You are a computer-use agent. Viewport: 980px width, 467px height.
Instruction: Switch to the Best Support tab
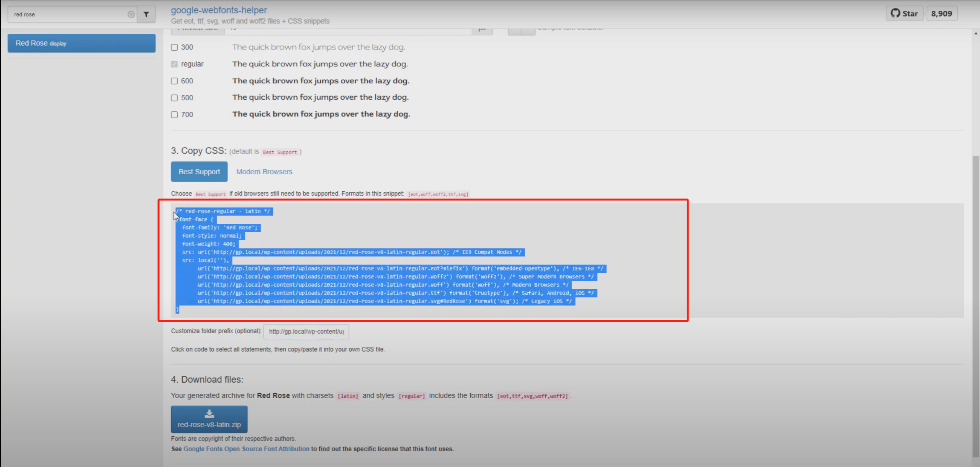click(199, 172)
